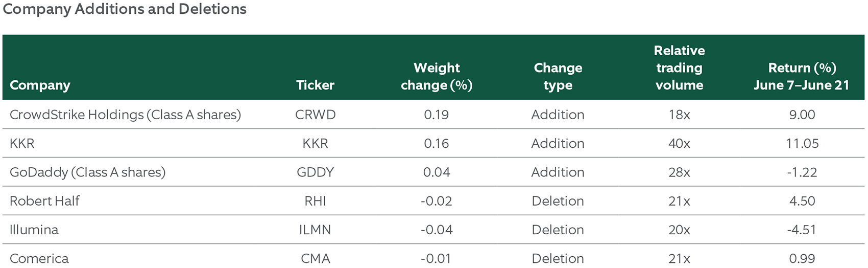Viewport: 868px width, 268px height.
Task: Click the GDDY ticker cell
Action: 315,172
